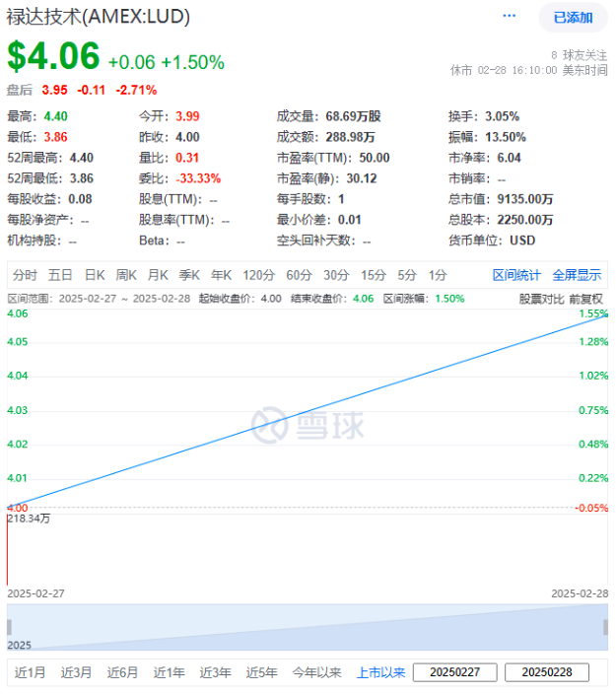The height and width of the screenshot is (694, 616).
Task: Select the 近5年 time range
Action: tap(262, 672)
